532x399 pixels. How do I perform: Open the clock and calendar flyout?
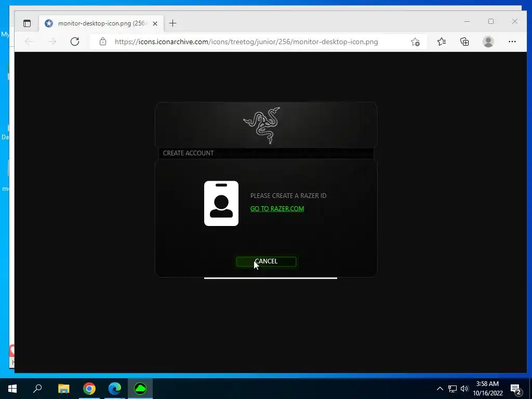coord(487,389)
